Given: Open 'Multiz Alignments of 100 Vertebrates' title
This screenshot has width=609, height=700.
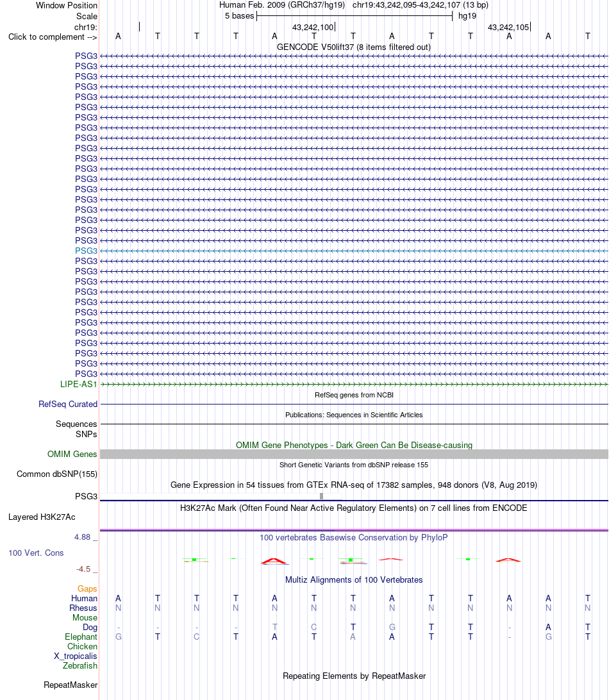Looking at the screenshot, I should pos(354,580).
